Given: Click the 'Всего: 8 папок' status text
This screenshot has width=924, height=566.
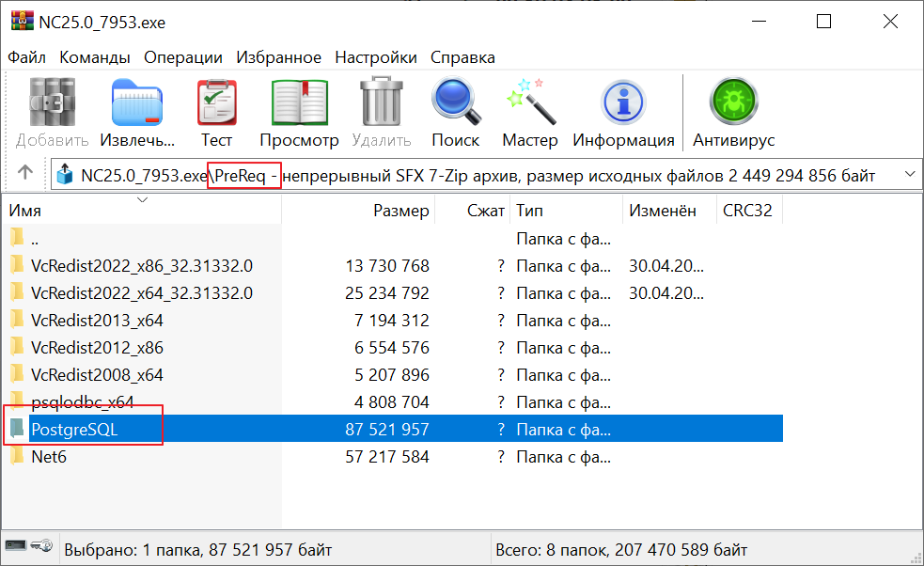Looking at the screenshot, I should 621,550.
